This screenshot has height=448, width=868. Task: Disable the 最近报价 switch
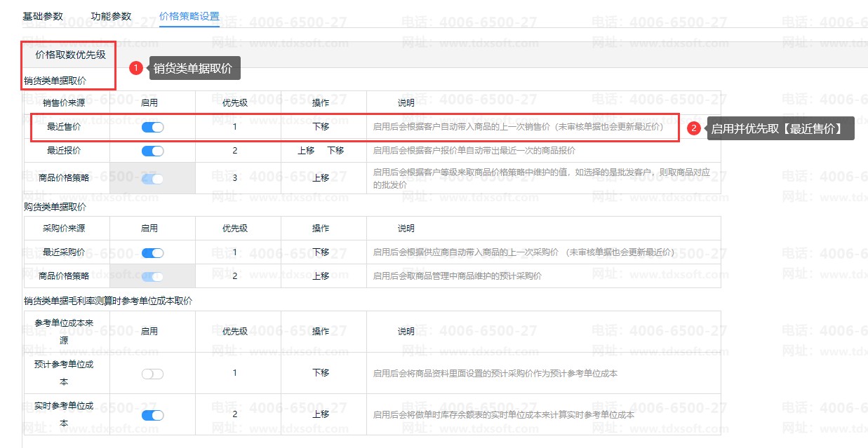coord(152,151)
